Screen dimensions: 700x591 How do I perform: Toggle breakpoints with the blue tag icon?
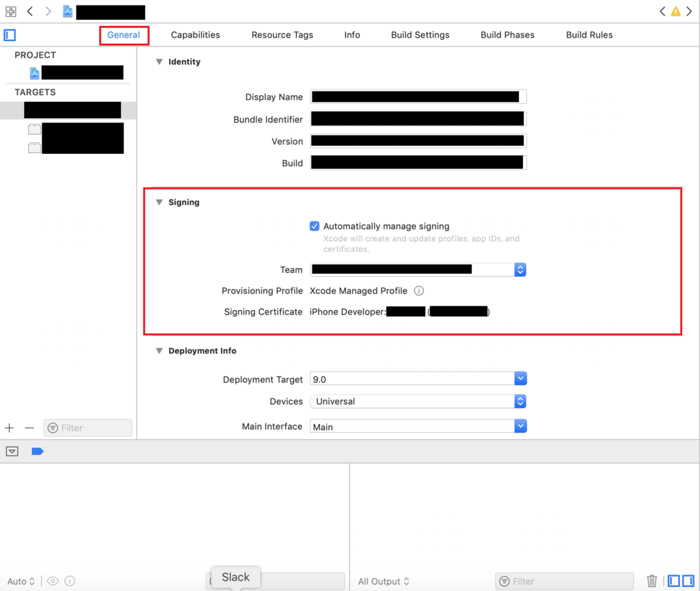38,451
